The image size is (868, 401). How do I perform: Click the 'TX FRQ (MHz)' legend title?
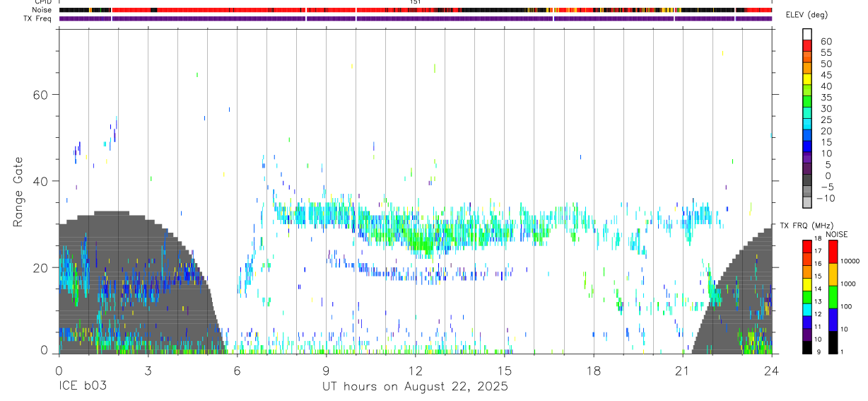tap(807, 226)
